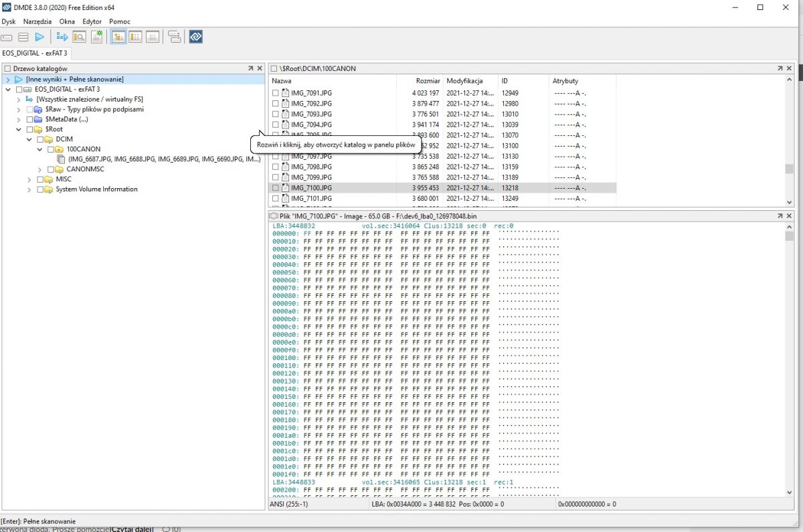This screenshot has height=532, width=803.
Task: Expand the System Volume Information node
Action: pos(29,189)
